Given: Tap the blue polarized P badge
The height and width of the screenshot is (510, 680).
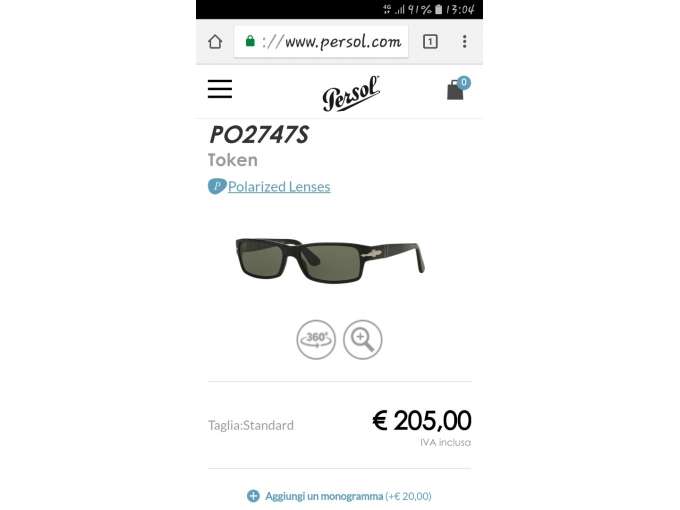Looking at the screenshot, I should point(217,186).
